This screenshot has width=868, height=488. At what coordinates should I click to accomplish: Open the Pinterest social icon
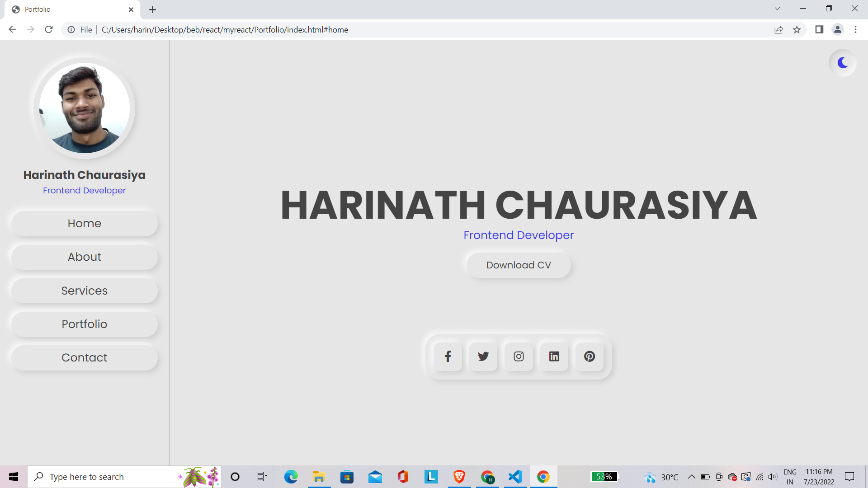point(589,357)
